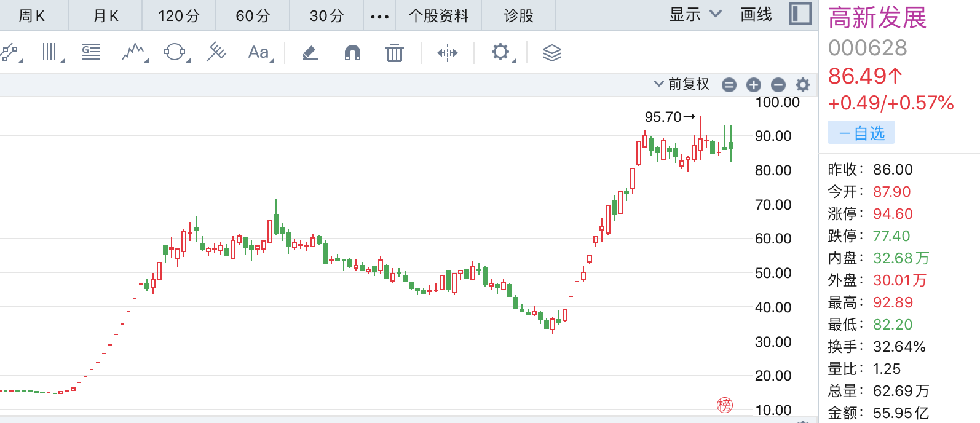Switch to the 周K tab

(32, 16)
